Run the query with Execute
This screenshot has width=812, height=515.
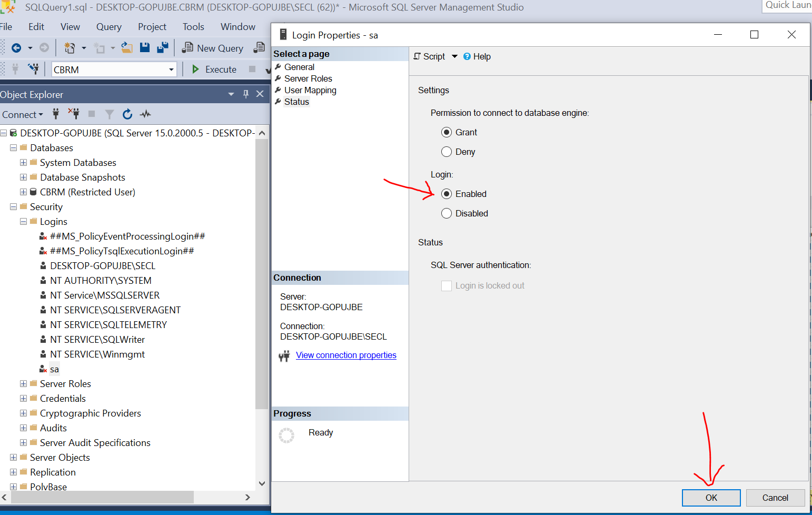[x=214, y=70]
